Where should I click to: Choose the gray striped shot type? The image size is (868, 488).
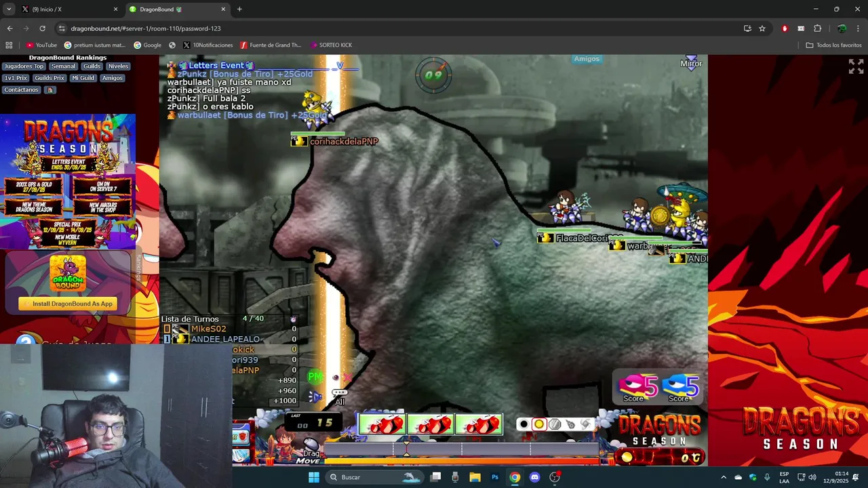tap(555, 424)
